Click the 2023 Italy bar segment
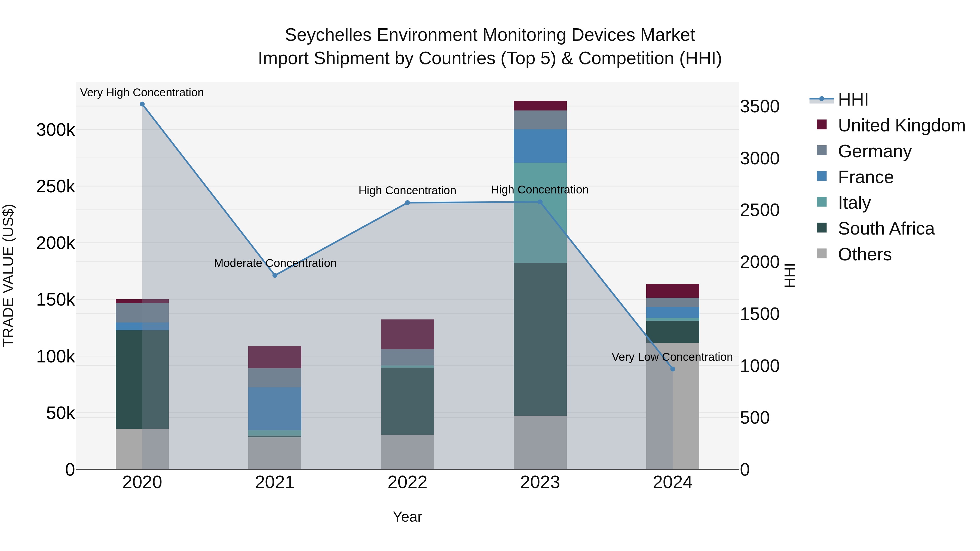The image size is (980, 551). [540, 213]
